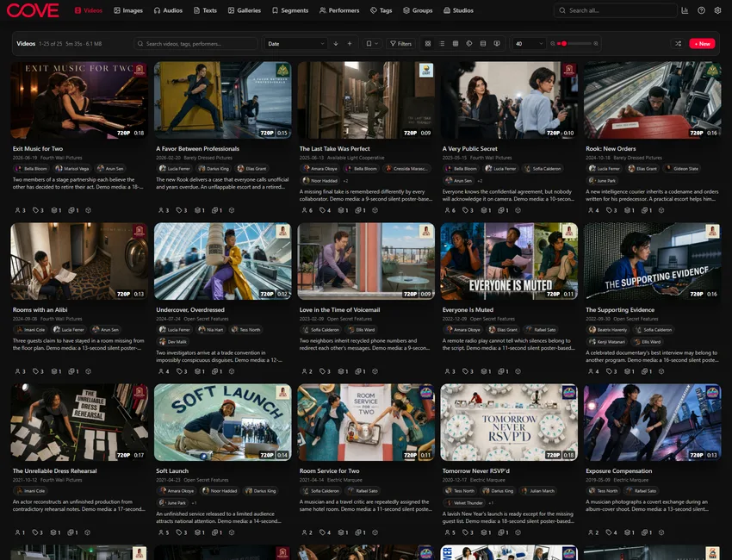Switch to table view icon
732x560 pixels.
click(456, 43)
